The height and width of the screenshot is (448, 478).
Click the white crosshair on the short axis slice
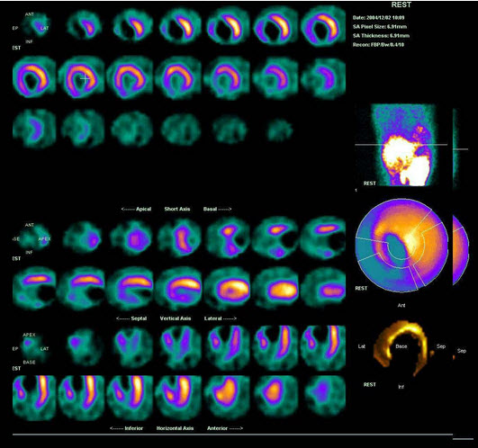click(86, 78)
